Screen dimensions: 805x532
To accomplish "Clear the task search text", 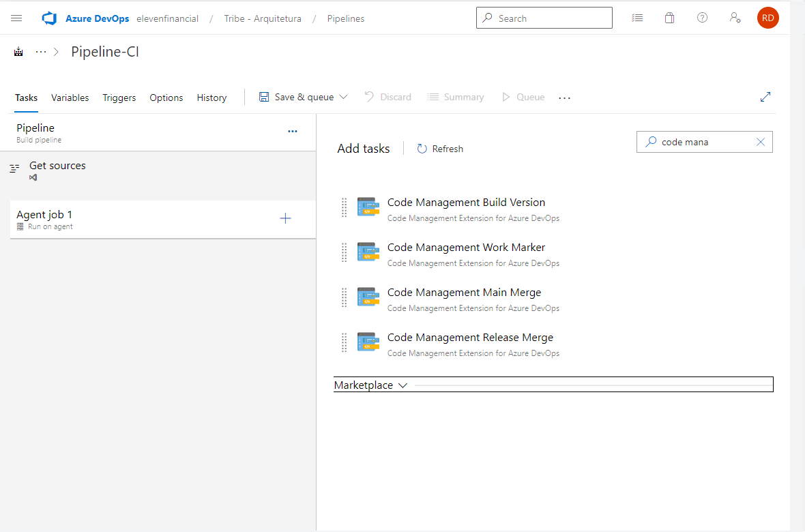I will 761,143.
